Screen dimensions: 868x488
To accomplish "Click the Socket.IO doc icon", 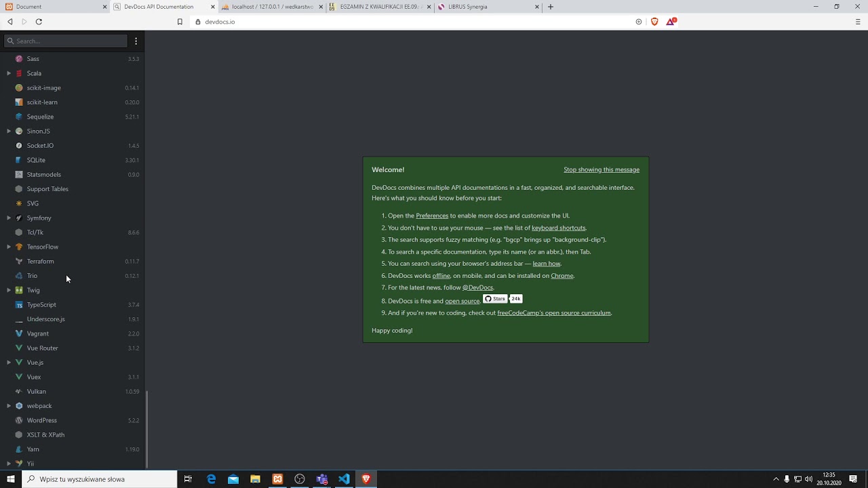I will point(19,146).
